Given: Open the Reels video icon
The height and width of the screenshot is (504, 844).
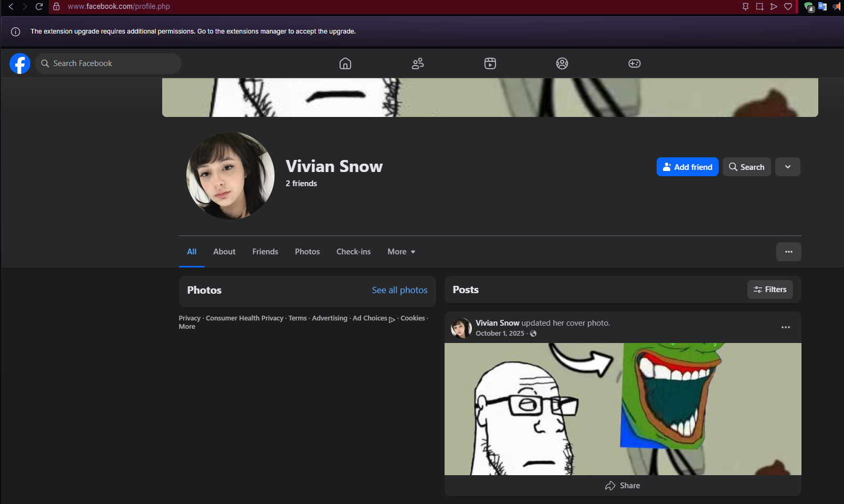Looking at the screenshot, I should 490,63.
